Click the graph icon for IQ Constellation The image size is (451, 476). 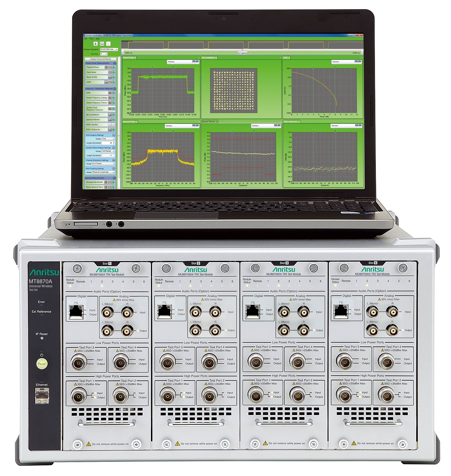(110, 115)
